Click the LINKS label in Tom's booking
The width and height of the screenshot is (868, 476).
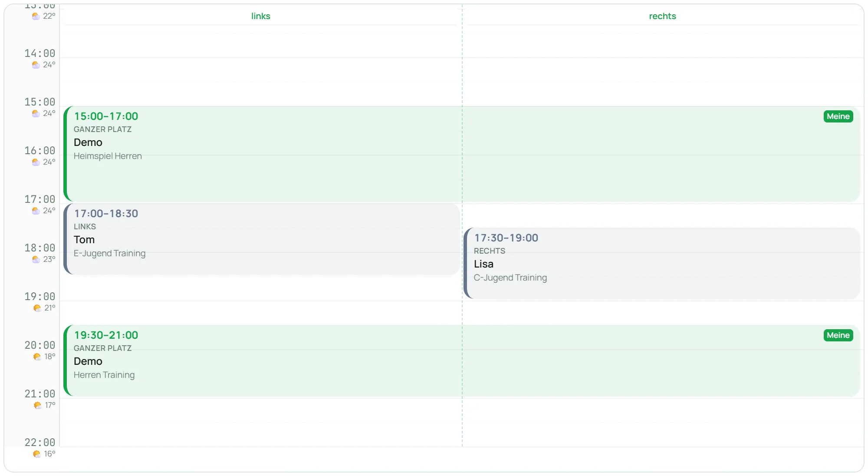pos(85,227)
